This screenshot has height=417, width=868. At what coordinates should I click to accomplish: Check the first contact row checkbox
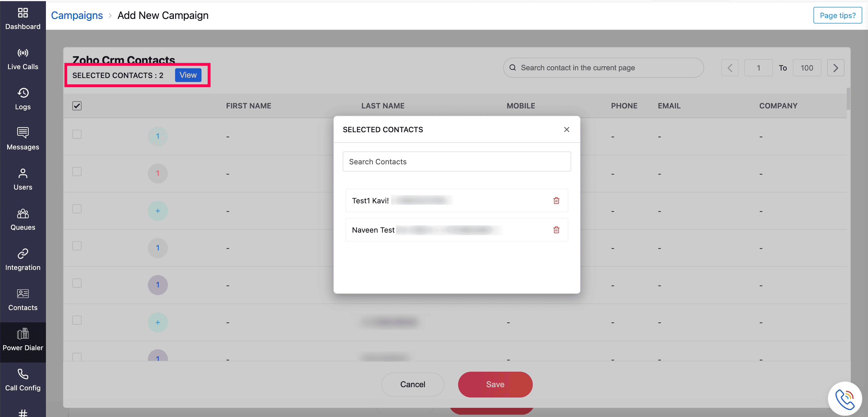click(77, 134)
